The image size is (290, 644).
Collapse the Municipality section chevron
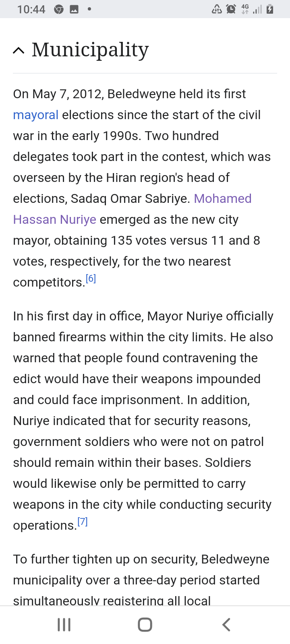pyautogui.click(x=19, y=50)
